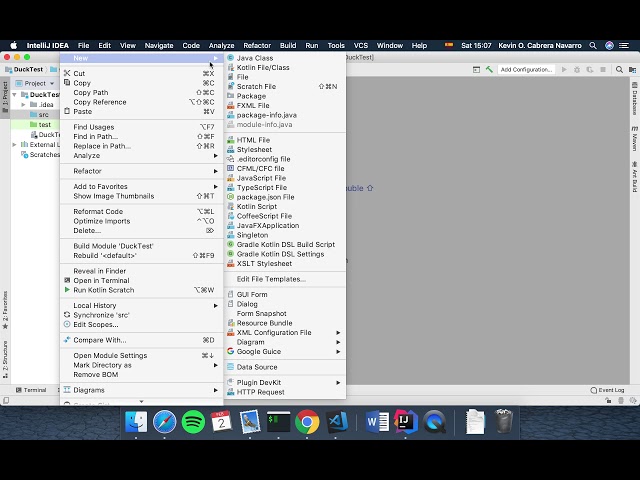Click the JavaFXApplication icon

231,225
